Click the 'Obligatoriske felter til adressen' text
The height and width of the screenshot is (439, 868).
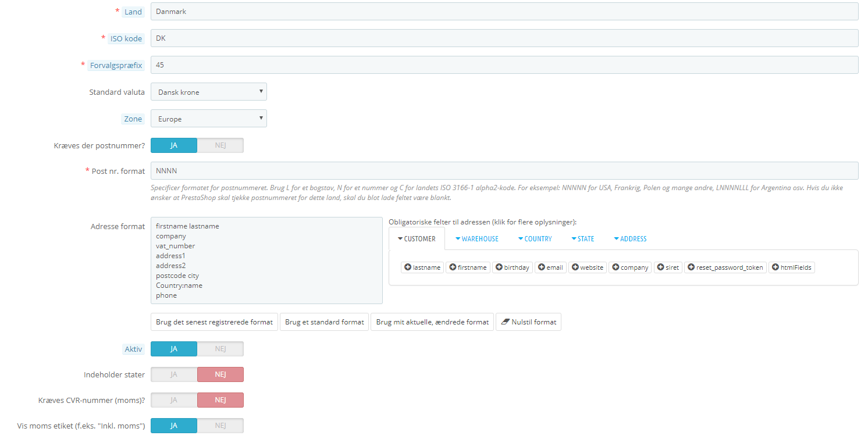[x=482, y=222]
